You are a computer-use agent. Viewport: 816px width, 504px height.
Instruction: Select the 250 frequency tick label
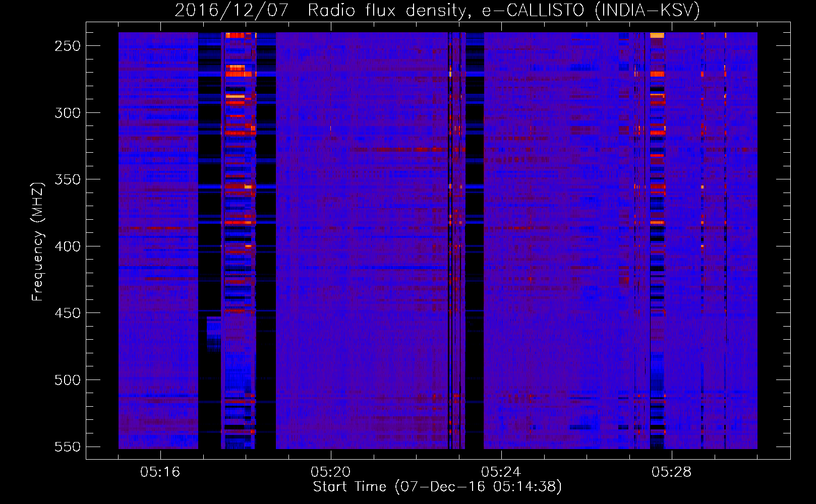[x=68, y=46]
